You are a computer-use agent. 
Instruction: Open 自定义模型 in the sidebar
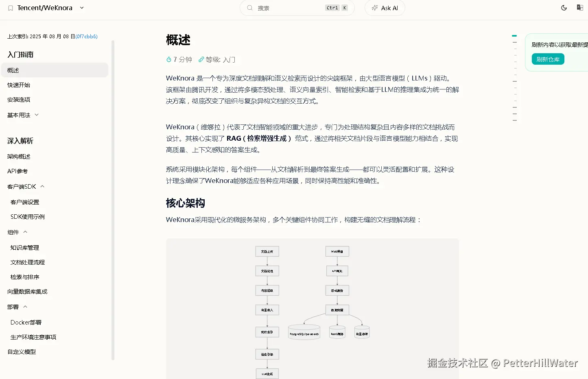coord(22,352)
